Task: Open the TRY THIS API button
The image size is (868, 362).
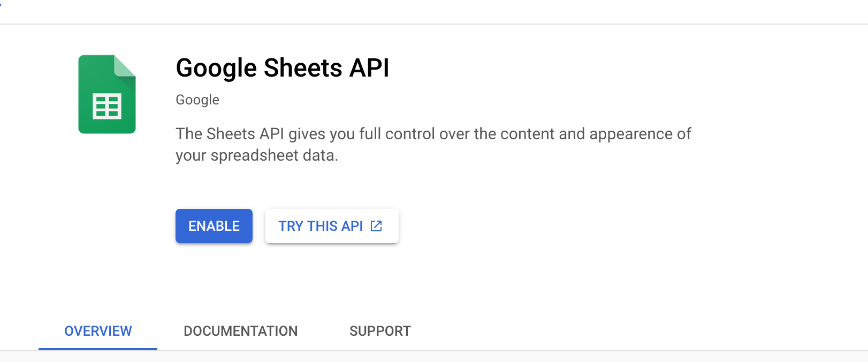Action: pos(320,226)
